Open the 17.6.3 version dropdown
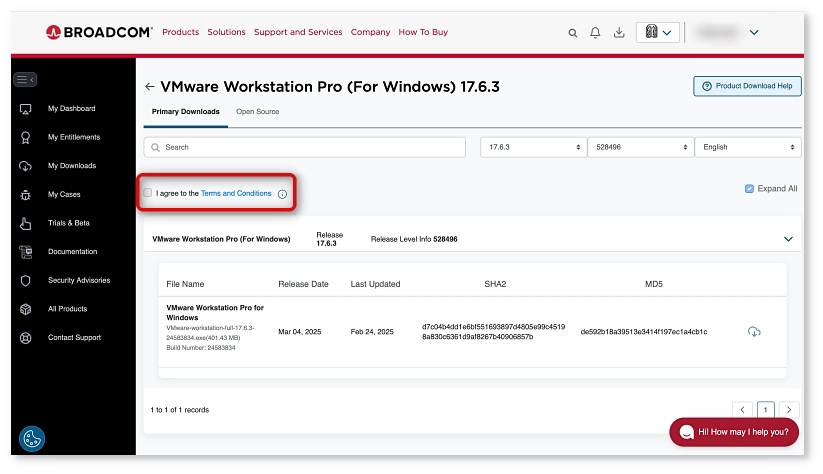 tap(532, 147)
